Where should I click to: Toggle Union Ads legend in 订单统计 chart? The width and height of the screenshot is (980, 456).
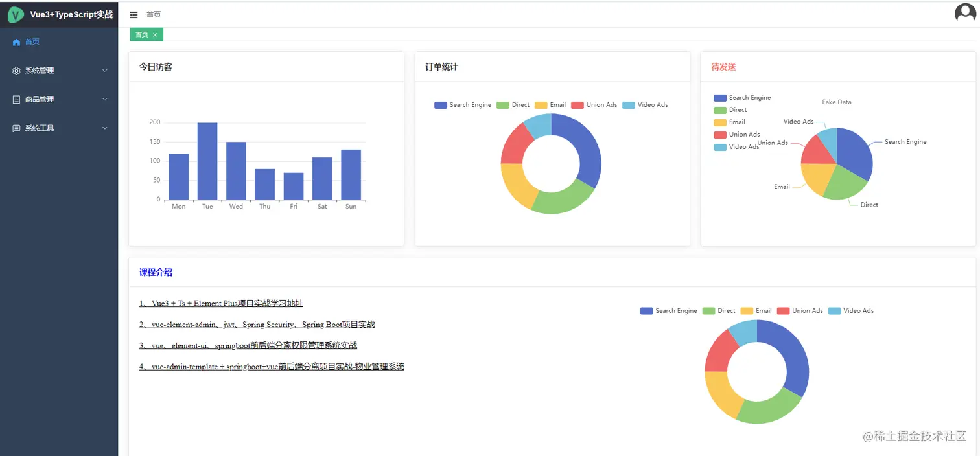(x=594, y=105)
